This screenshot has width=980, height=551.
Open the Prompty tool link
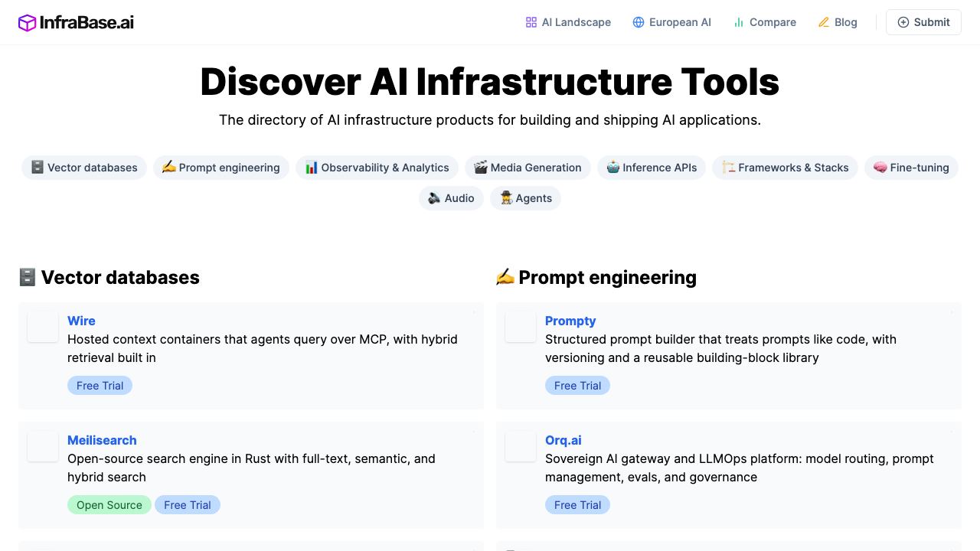(570, 321)
